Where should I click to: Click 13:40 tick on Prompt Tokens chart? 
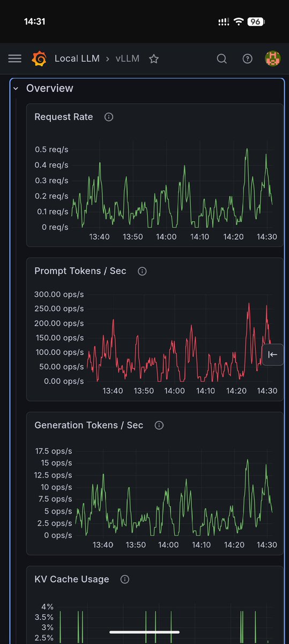(113, 391)
